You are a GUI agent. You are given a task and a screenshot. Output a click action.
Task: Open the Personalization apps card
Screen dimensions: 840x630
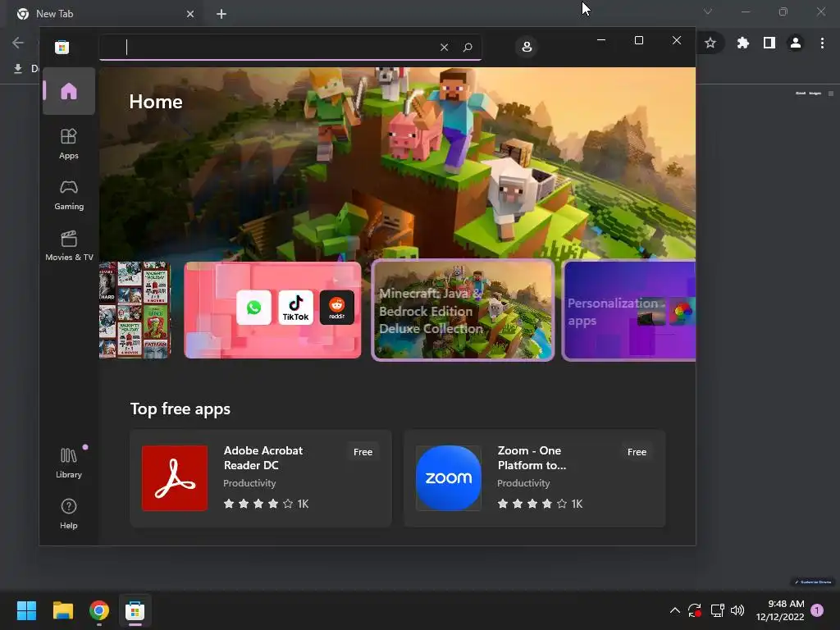(x=629, y=309)
